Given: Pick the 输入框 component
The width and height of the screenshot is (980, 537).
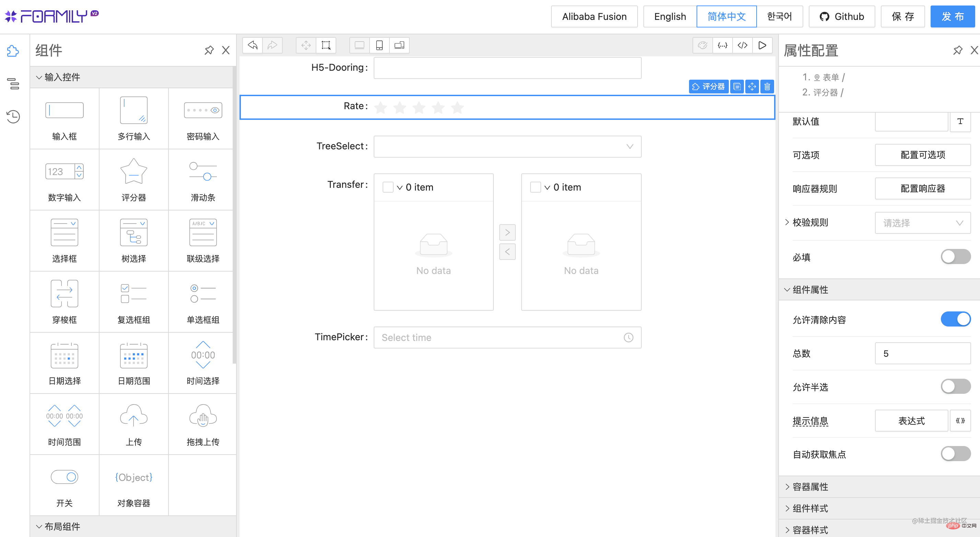Looking at the screenshot, I should [x=64, y=118].
